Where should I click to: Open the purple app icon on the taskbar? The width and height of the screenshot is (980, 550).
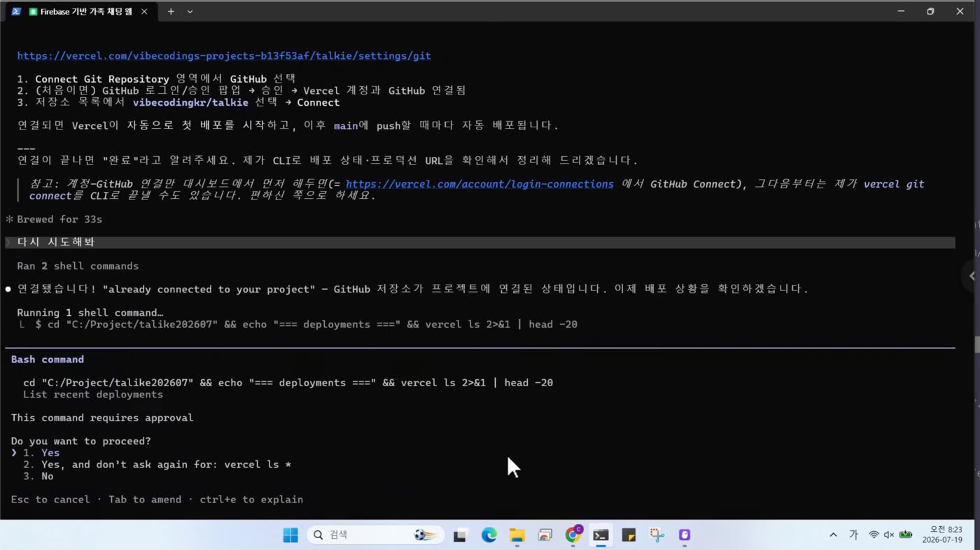click(x=685, y=535)
